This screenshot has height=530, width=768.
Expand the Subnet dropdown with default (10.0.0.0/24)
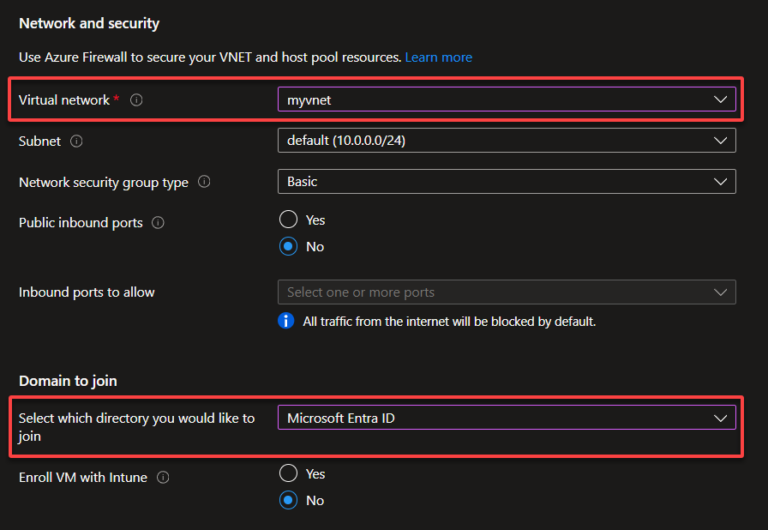506,141
